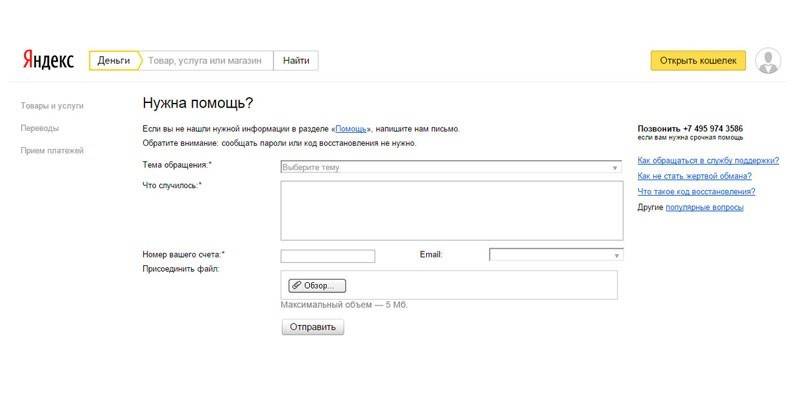Open Прием платежей in the sidebar

point(52,151)
